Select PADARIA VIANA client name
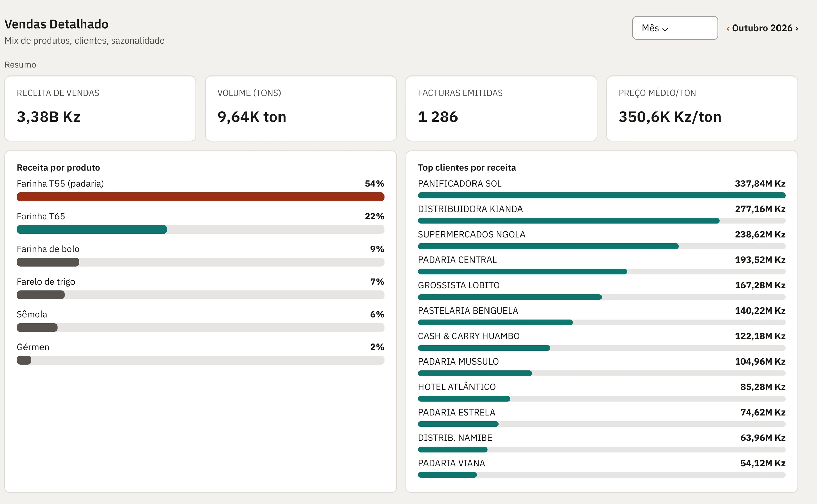The width and height of the screenshot is (817, 504). click(x=451, y=463)
